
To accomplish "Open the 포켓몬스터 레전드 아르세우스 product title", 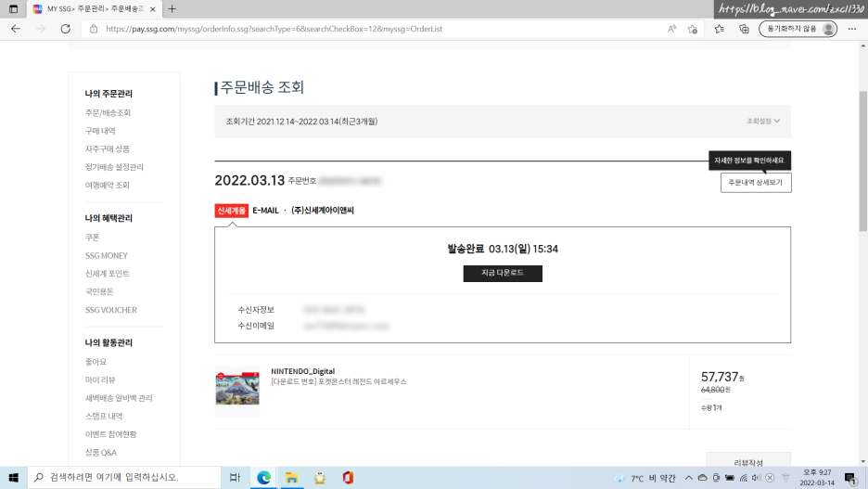I will 338,382.
